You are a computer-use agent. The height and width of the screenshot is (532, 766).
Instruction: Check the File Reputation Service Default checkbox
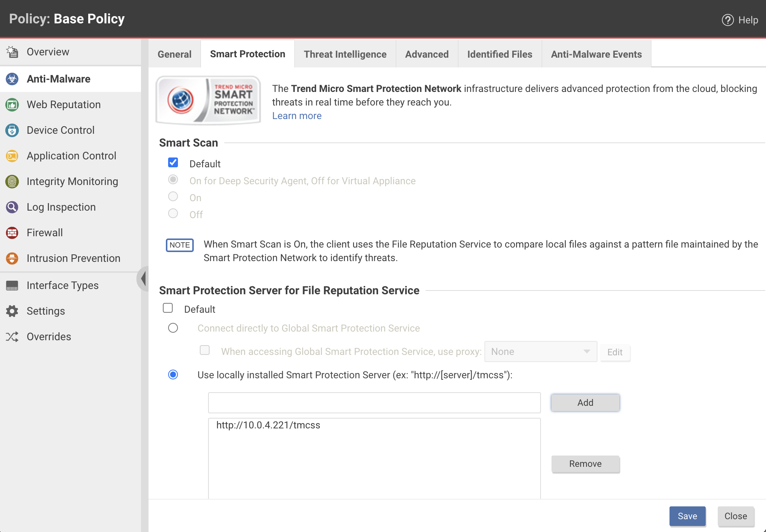coord(168,308)
